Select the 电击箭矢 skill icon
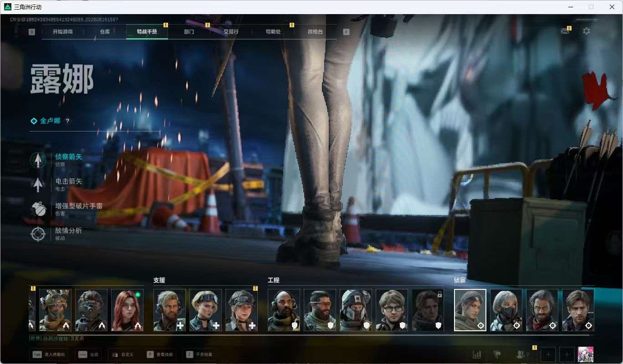 coord(38,184)
